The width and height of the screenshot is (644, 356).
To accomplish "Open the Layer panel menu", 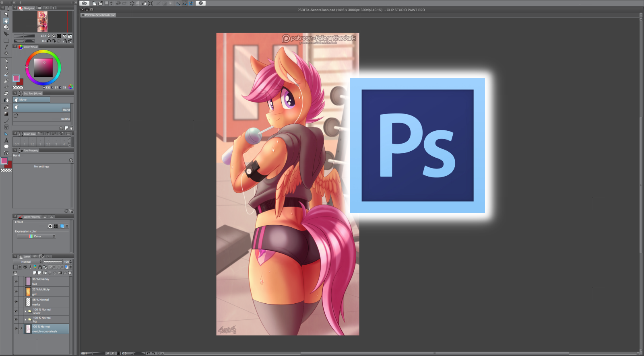I will point(15,256).
